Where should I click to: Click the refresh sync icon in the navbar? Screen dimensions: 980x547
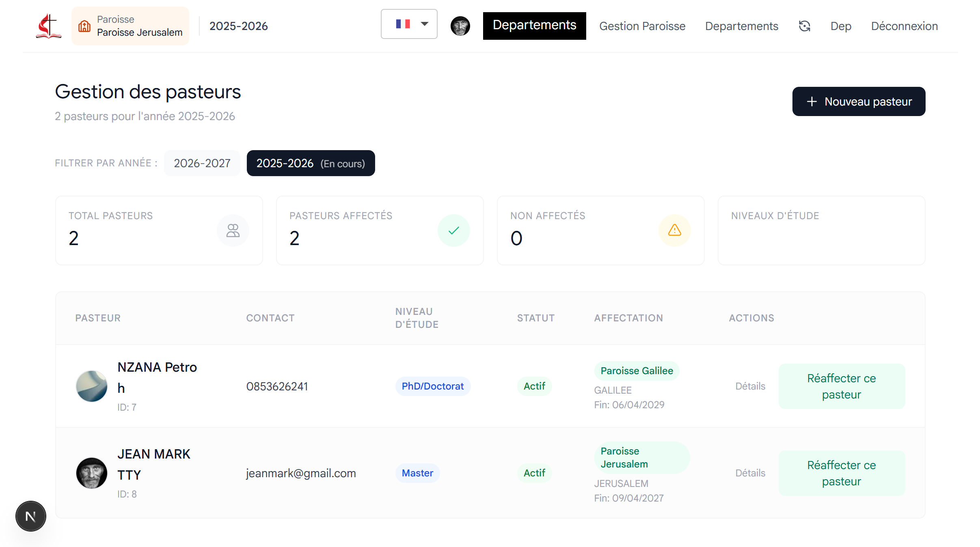click(x=804, y=26)
